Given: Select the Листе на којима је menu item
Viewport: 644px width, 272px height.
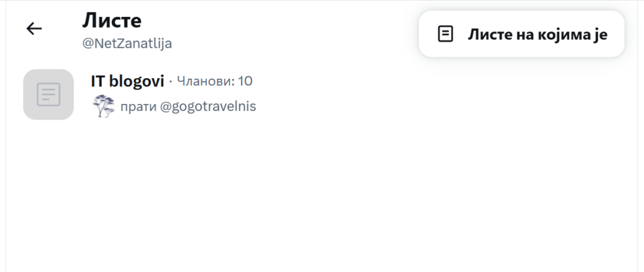Looking at the screenshot, I should pos(521,34).
